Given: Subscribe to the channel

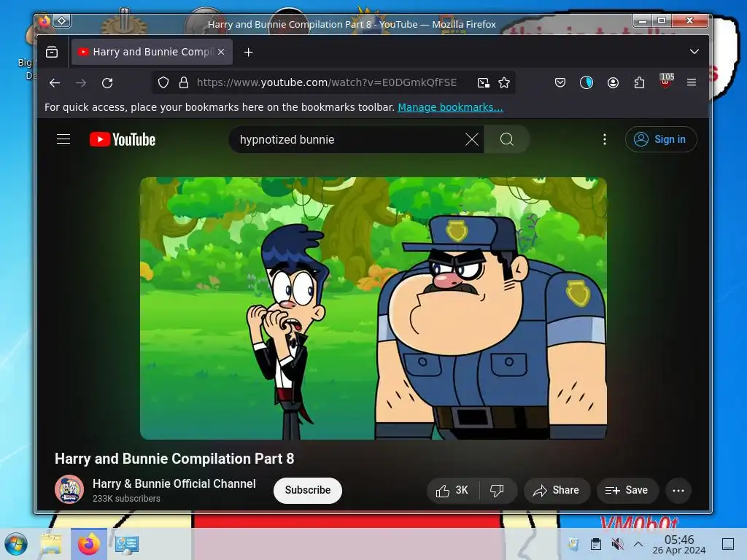Looking at the screenshot, I should pyautogui.click(x=308, y=490).
